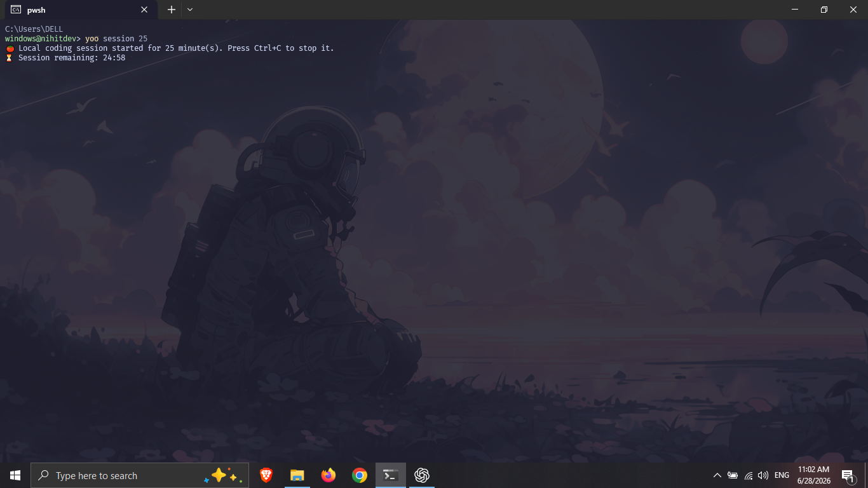Open Wi-Fi network settings in tray

point(749,475)
